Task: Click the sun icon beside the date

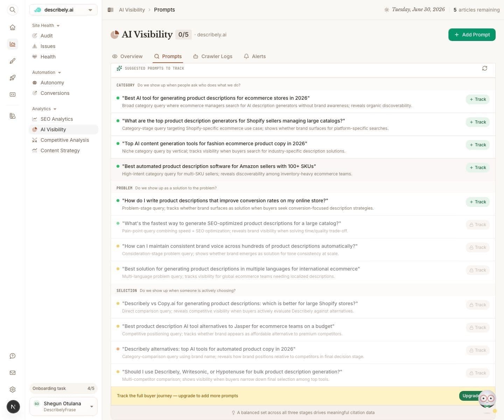Action: coord(386,10)
